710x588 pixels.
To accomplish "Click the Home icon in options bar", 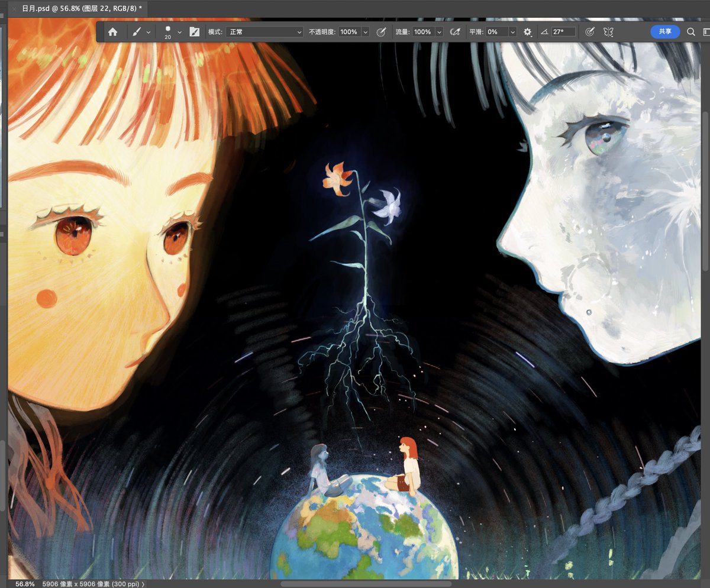I will (x=112, y=32).
